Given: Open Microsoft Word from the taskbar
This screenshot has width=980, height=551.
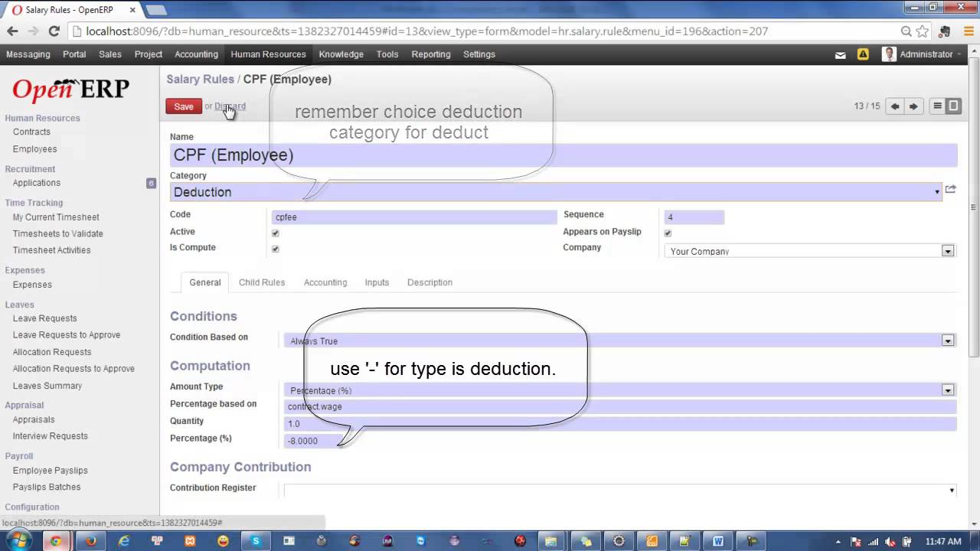Looking at the screenshot, I should pyautogui.click(x=718, y=540).
